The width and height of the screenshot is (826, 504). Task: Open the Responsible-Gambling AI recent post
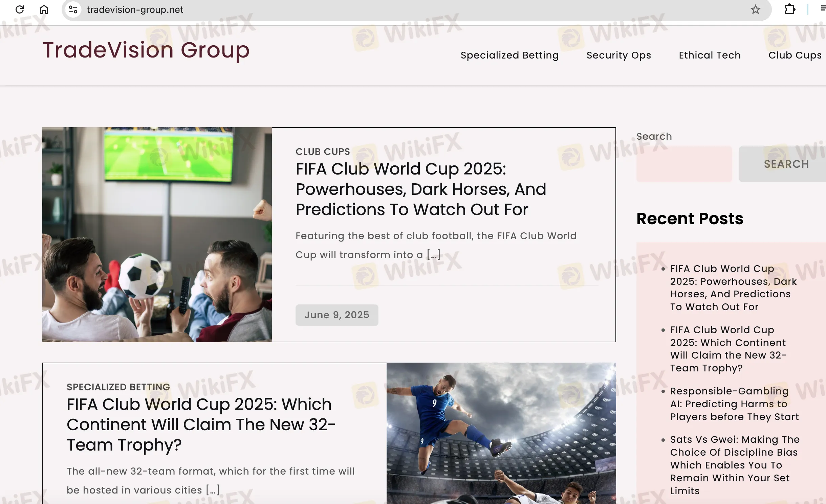[734, 404]
